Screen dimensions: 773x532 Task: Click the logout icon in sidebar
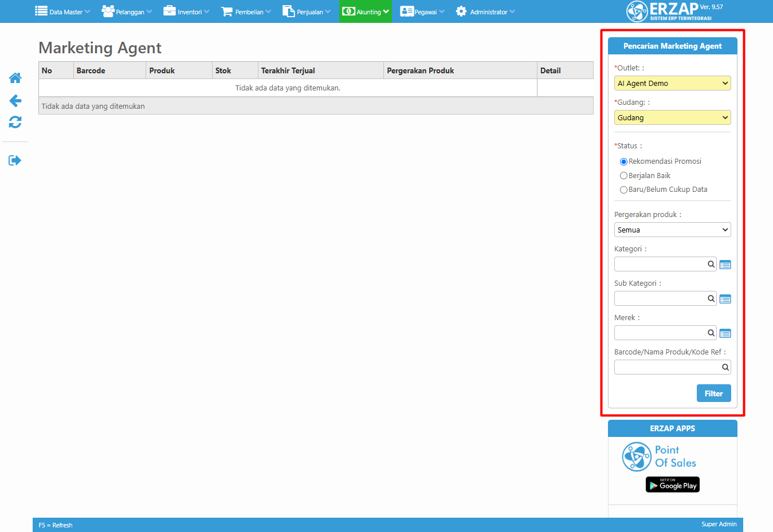(15, 160)
